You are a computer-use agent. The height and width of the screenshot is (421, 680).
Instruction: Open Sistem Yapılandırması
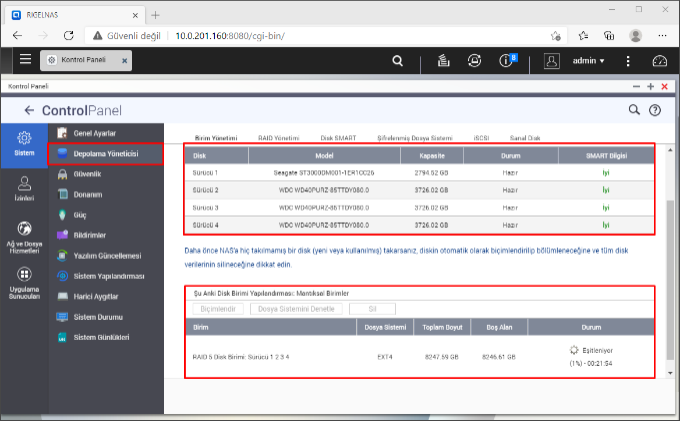coord(106,276)
